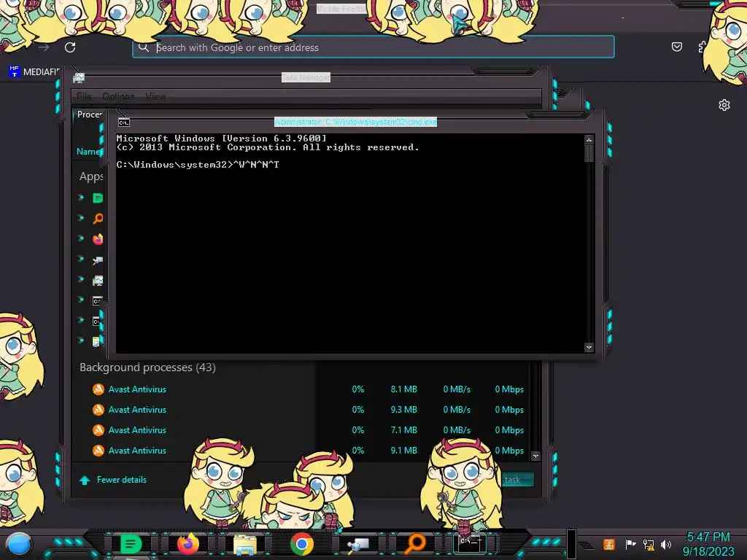
Task: Sort by the Name column header
Action: [x=88, y=152]
